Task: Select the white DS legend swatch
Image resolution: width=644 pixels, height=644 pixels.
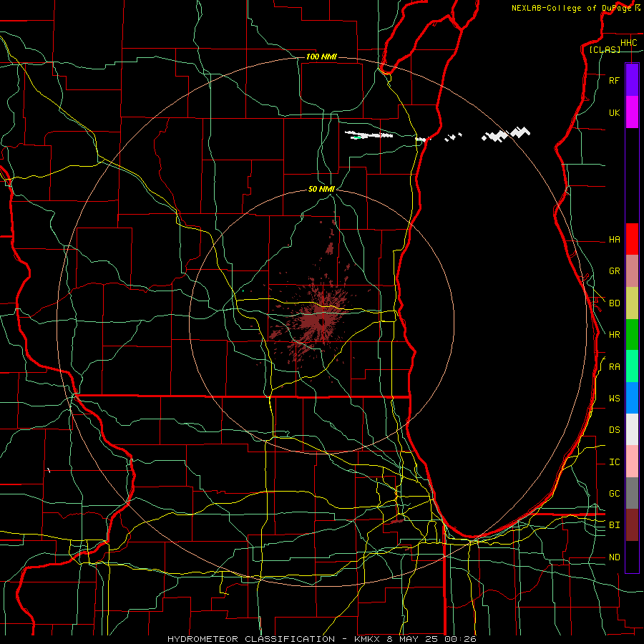Action: pos(632,429)
